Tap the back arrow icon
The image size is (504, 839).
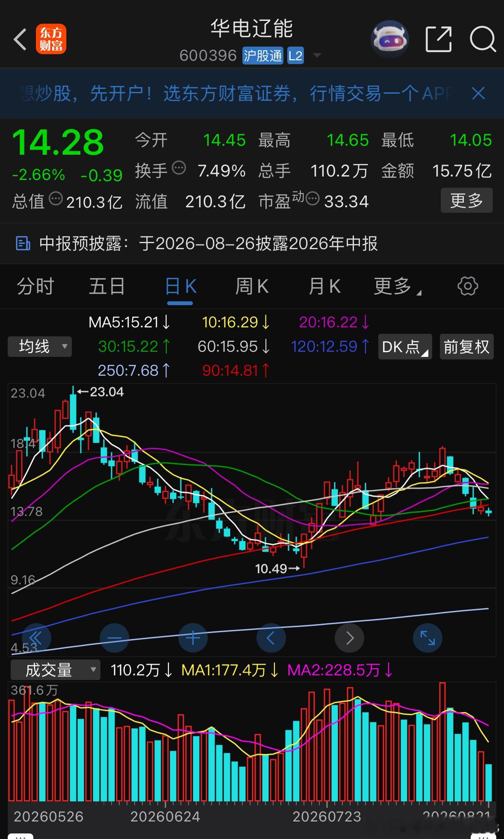(x=20, y=39)
